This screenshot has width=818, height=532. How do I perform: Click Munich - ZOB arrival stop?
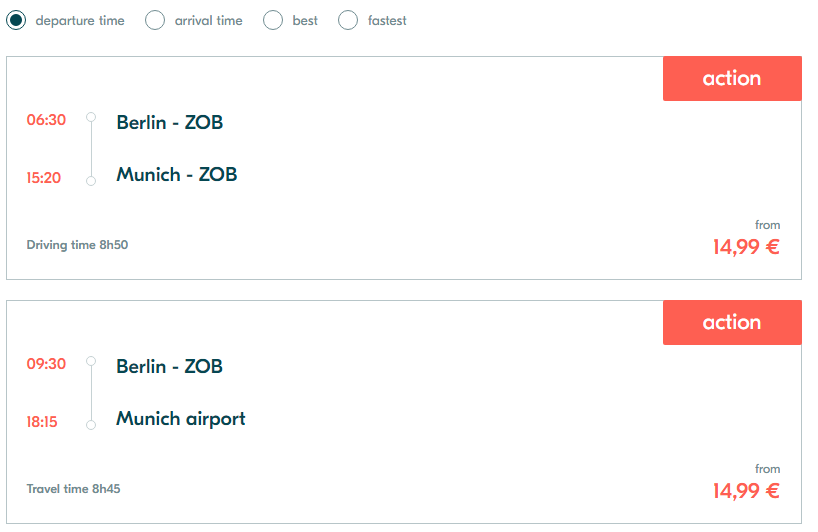(177, 174)
